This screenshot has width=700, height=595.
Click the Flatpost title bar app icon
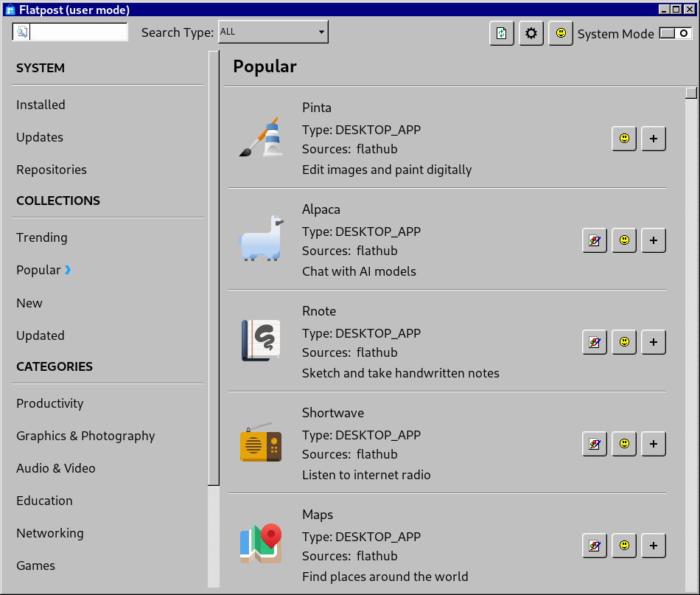click(x=10, y=10)
